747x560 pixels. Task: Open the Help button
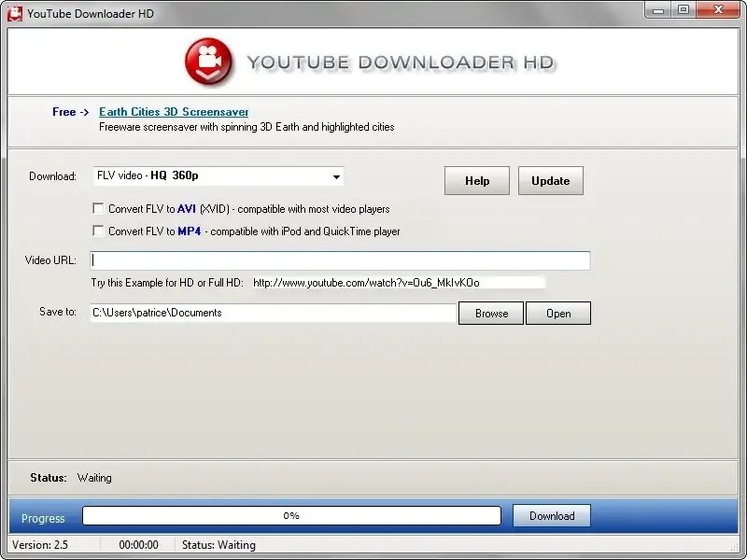[x=477, y=181]
